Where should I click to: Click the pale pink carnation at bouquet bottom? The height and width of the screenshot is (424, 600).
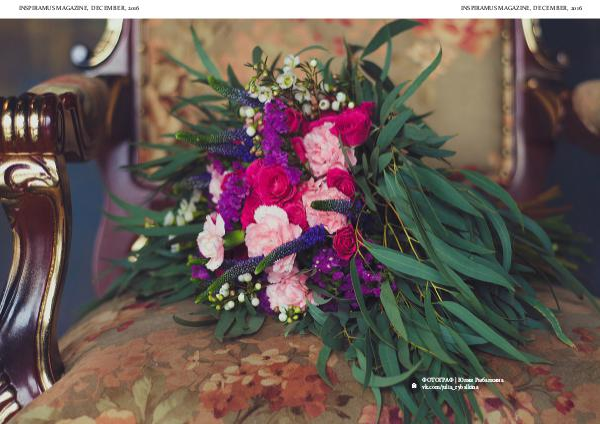(287, 290)
